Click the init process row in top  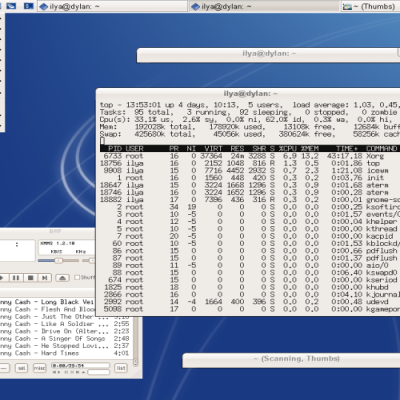(249, 178)
